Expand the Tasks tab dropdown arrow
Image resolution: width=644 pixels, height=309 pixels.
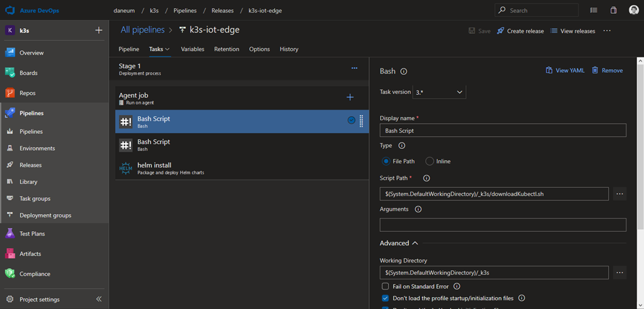click(x=167, y=49)
